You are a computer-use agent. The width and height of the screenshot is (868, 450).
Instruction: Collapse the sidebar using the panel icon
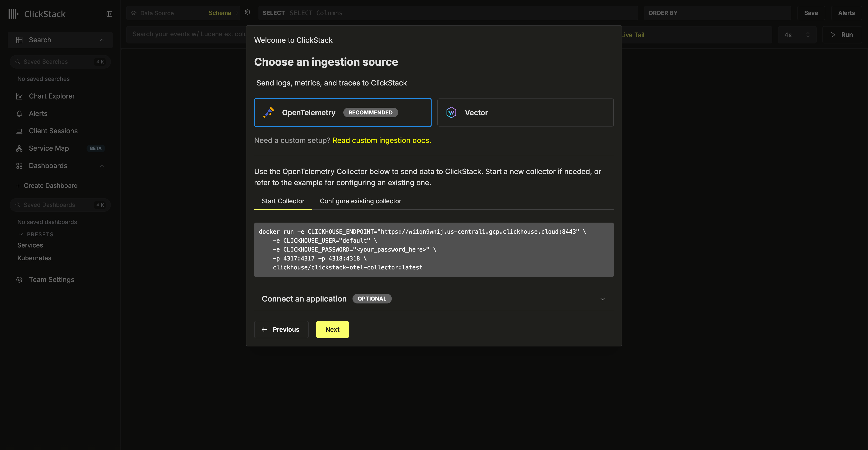109,14
